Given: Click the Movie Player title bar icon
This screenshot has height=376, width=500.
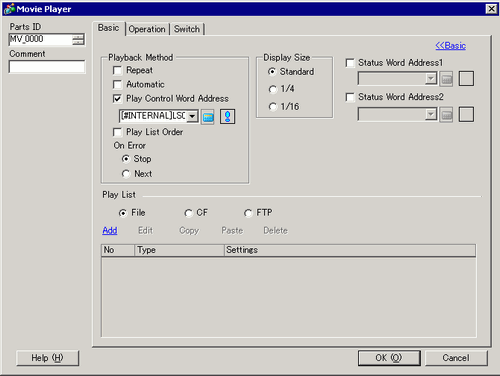Looking at the screenshot, I should coord(9,9).
